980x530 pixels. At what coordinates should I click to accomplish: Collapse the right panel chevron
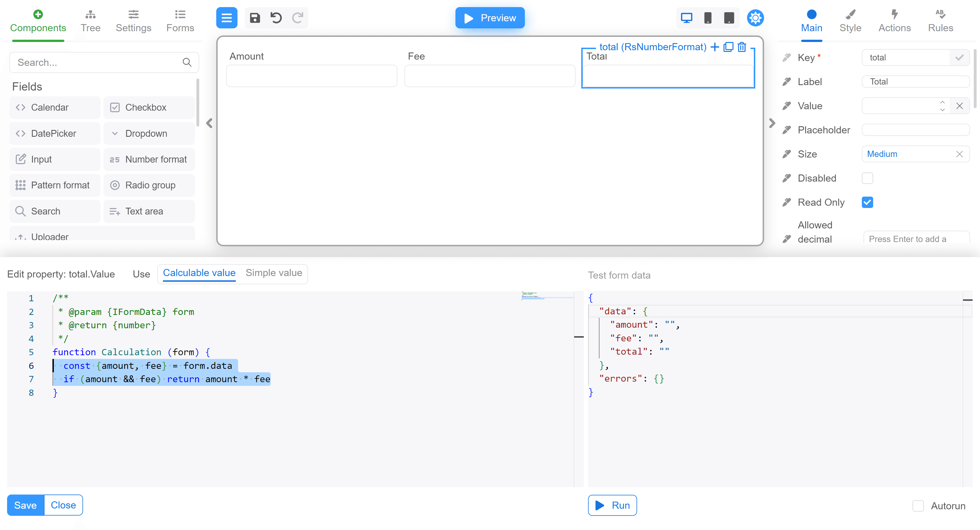772,123
